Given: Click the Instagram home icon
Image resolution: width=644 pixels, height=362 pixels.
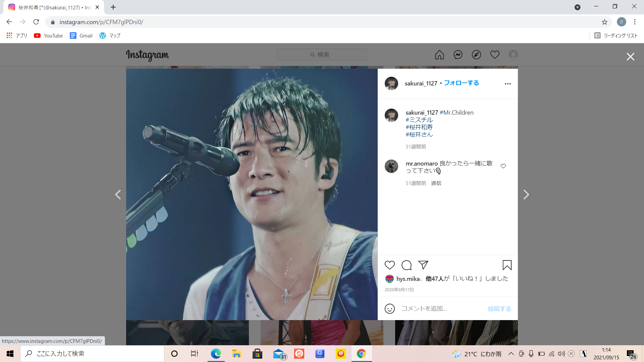Looking at the screenshot, I should click(439, 55).
